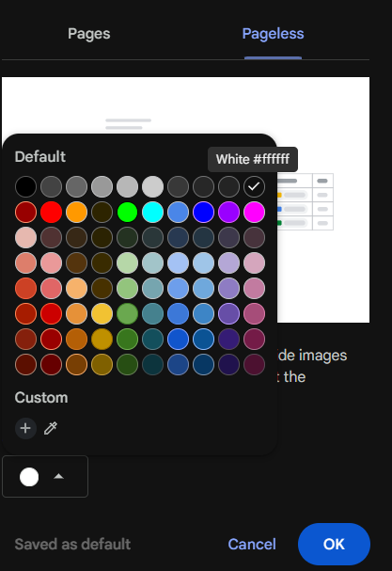Select the Pageless tab
Screen dimensions: 392x571
click(273, 34)
